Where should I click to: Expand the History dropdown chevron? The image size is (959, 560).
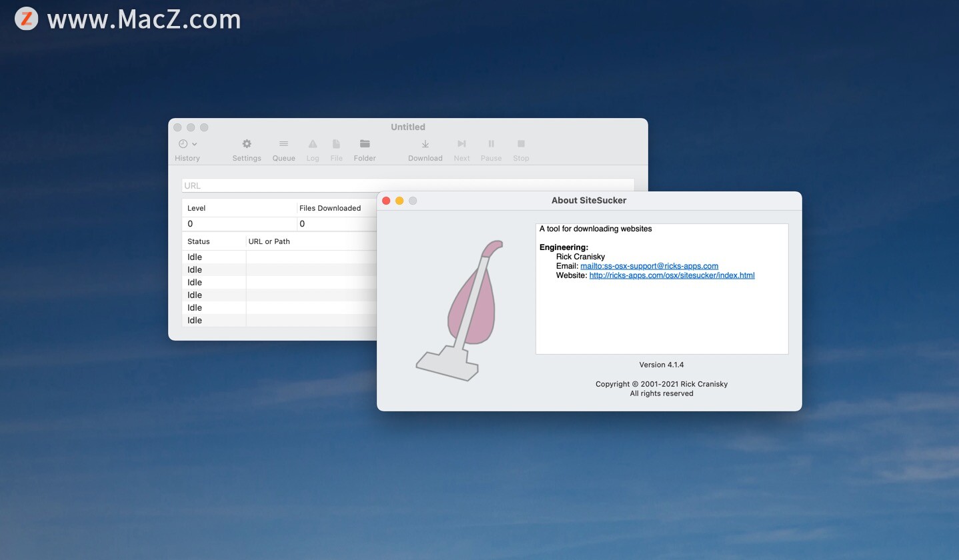click(195, 144)
